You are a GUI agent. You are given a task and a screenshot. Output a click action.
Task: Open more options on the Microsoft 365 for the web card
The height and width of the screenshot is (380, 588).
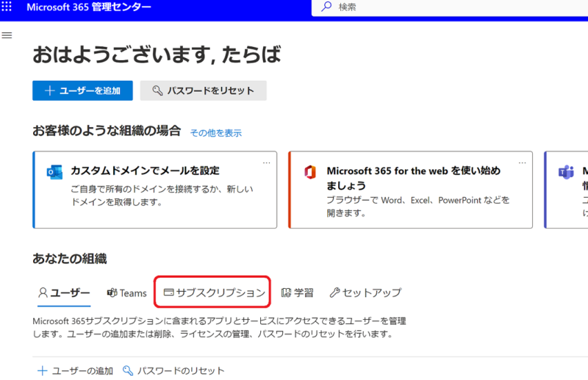point(523,162)
